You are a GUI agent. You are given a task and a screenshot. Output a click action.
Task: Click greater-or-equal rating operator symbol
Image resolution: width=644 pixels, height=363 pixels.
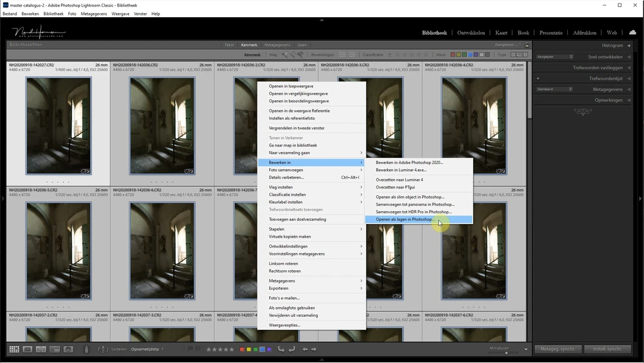[x=390, y=54]
